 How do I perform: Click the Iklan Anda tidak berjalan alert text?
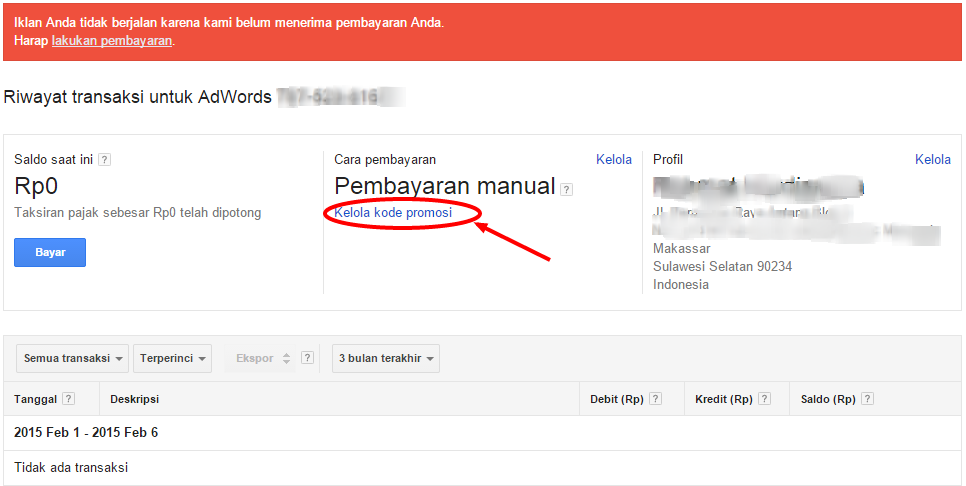(229, 23)
